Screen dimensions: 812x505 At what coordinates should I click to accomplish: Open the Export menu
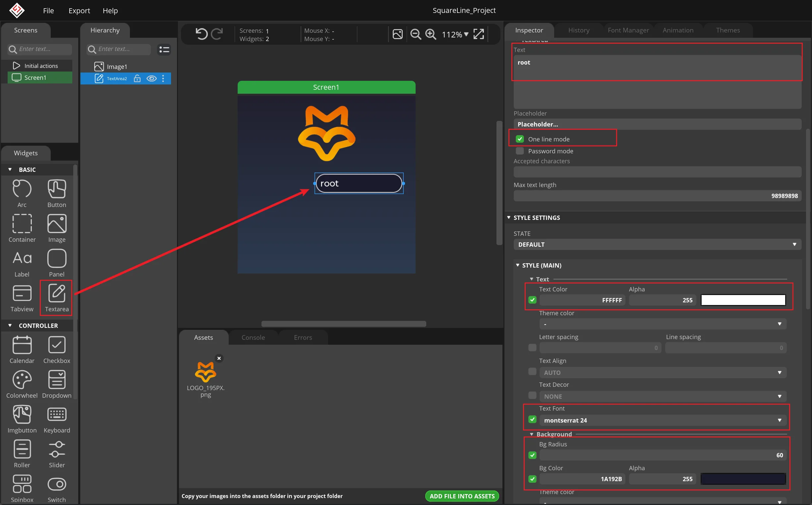tap(79, 11)
